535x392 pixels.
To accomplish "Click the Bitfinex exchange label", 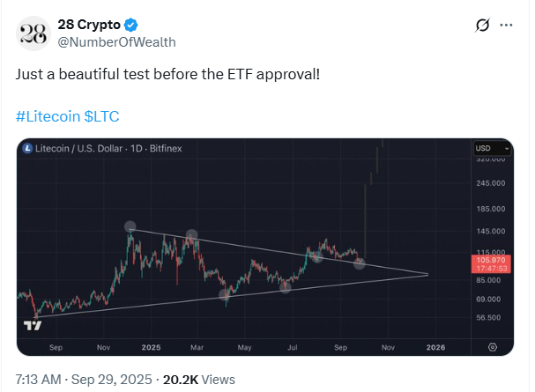I will pos(166,148).
